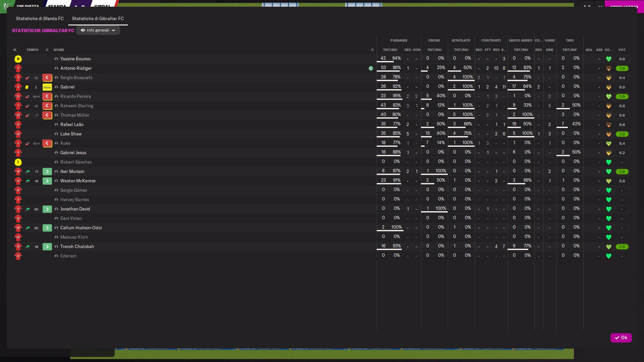This screenshot has height=362, width=644.
Task: Click Weston McKennie's 6.8 rating
Action: tap(622, 181)
